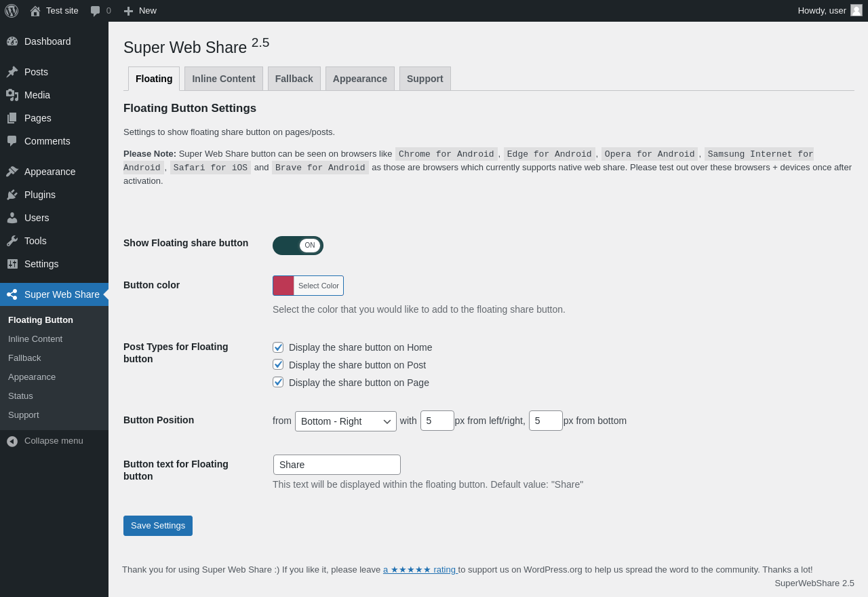Open Fallback submenu item in sidebar

tap(24, 358)
